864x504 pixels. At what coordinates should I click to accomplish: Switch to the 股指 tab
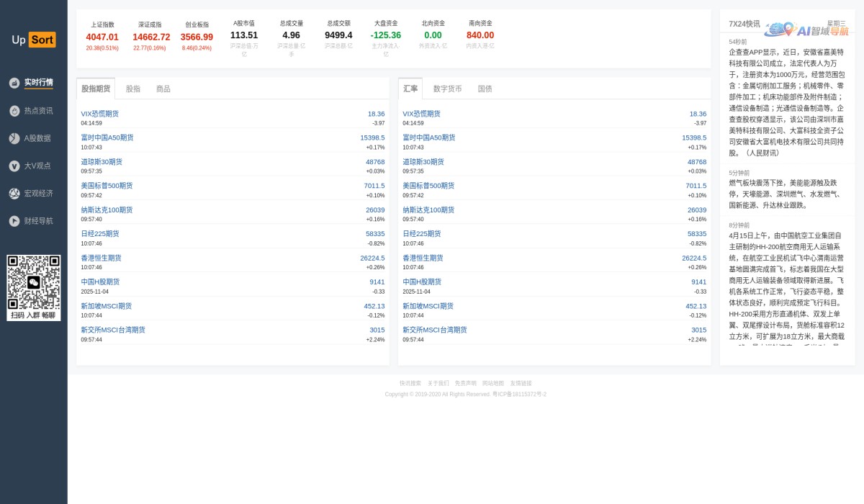point(133,89)
